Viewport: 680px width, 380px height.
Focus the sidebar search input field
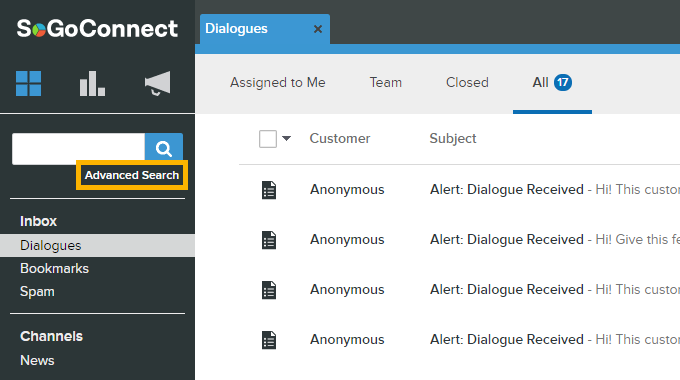point(78,149)
